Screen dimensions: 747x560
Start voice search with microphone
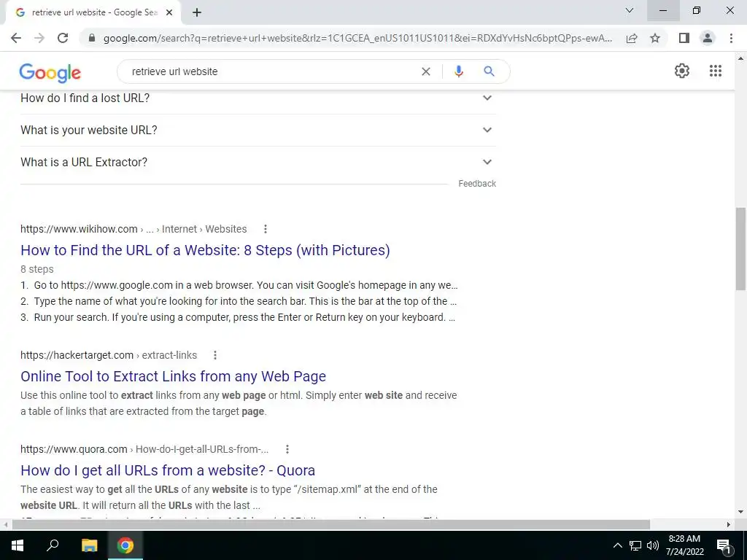click(x=458, y=71)
